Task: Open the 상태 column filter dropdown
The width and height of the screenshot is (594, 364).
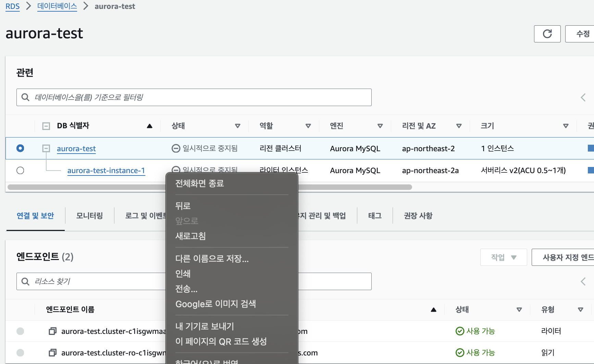Action: pyautogui.click(x=237, y=126)
